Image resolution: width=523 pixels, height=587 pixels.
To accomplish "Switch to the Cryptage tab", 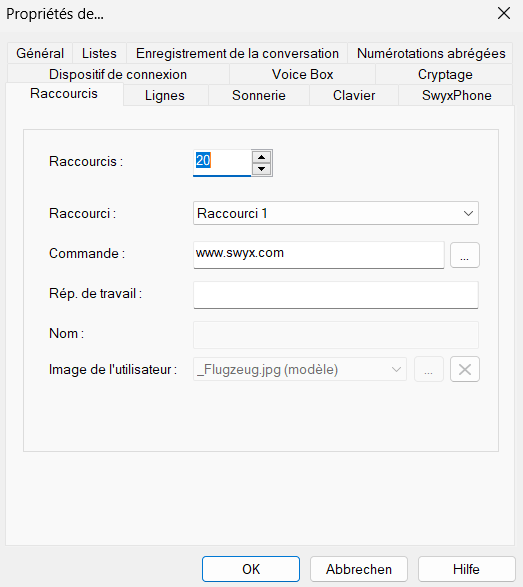I will (445, 74).
